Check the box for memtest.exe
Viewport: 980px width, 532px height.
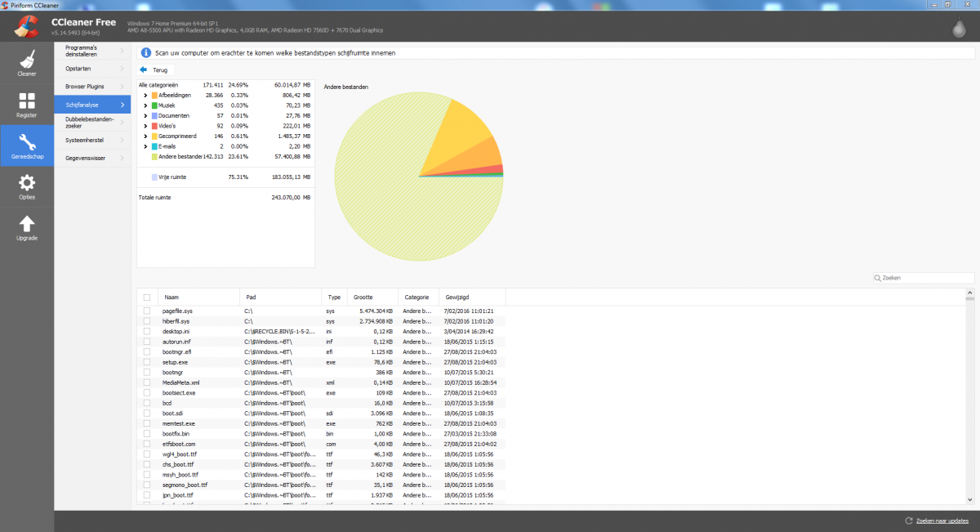point(147,423)
